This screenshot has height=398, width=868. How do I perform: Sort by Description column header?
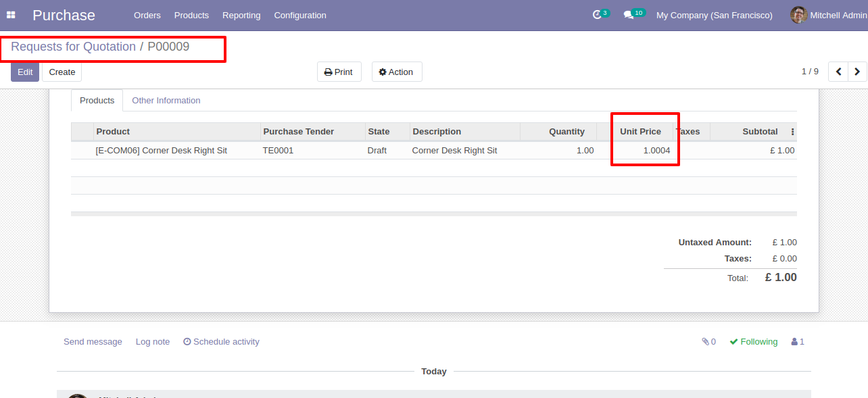465,132
